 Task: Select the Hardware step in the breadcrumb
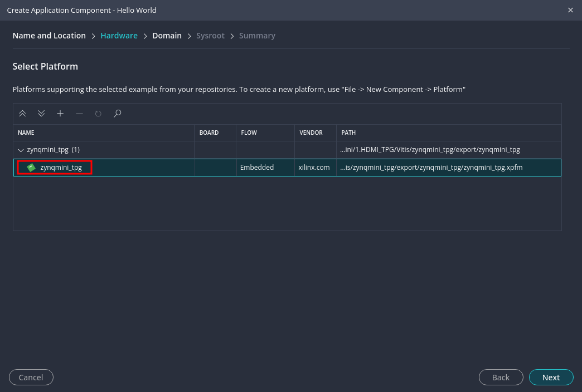pos(119,36)
